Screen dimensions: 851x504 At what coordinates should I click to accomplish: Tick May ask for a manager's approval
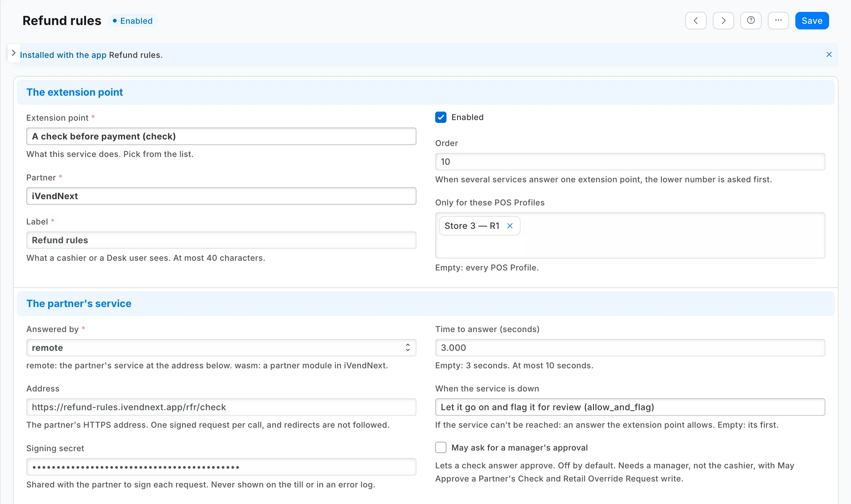pyautogui.click(x=441, y=447)
